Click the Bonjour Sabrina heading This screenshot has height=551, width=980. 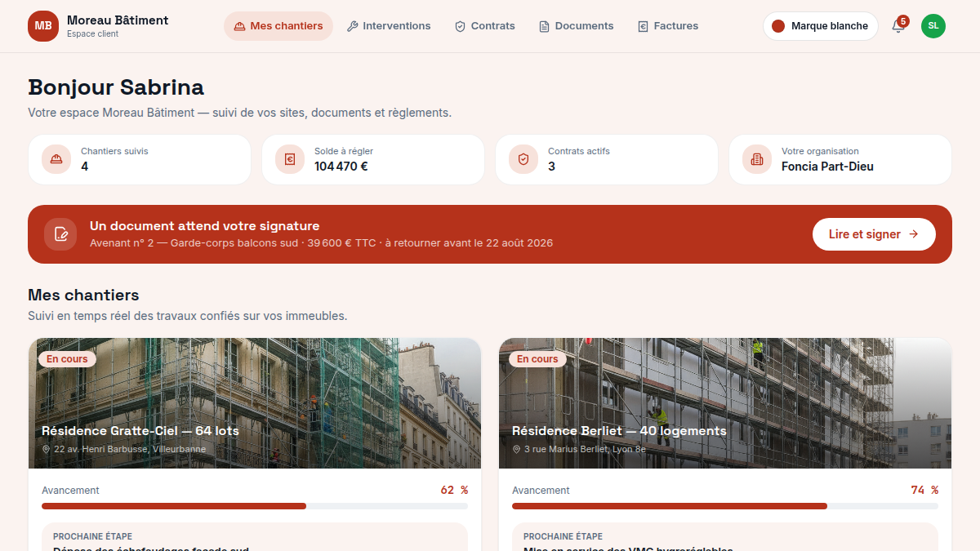(x=116, y=87)
